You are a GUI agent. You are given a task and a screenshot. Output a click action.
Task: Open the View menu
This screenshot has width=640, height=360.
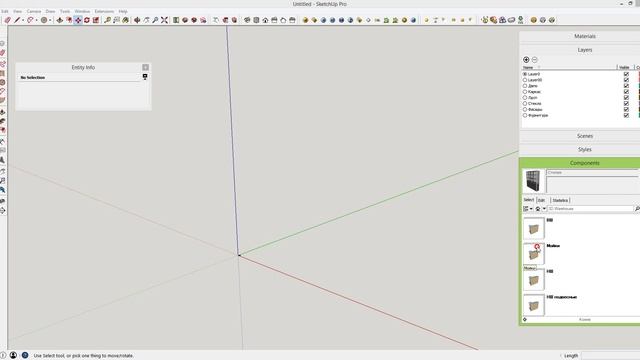[18, 11]
